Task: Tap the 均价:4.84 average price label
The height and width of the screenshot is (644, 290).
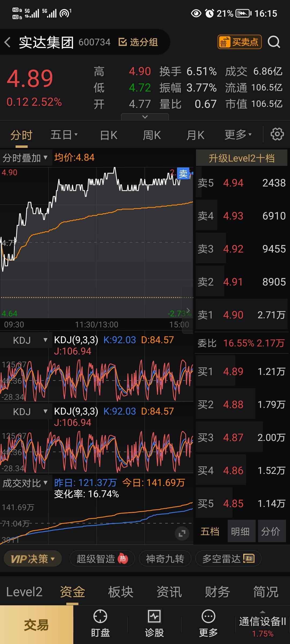Action: (74, 158)
